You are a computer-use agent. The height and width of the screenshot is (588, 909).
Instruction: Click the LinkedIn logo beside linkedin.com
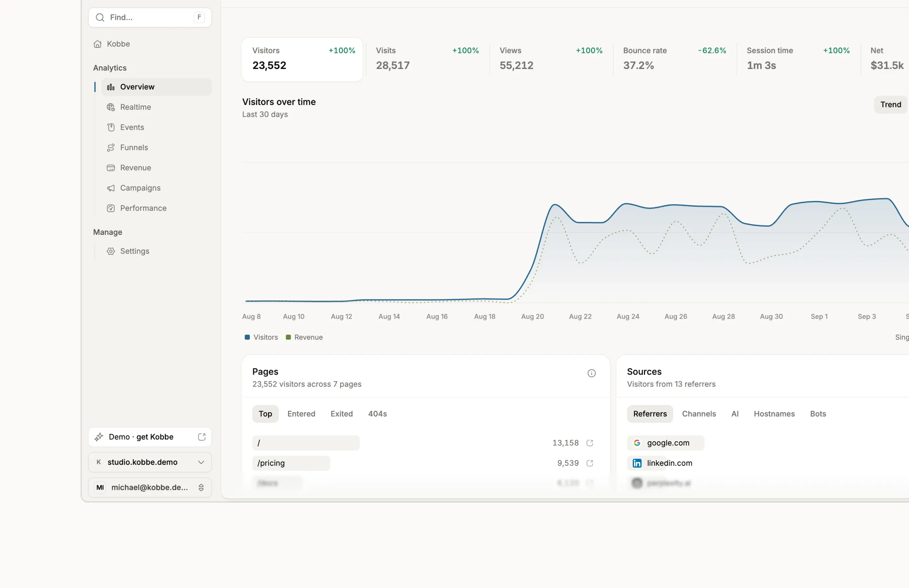(637, 463)
